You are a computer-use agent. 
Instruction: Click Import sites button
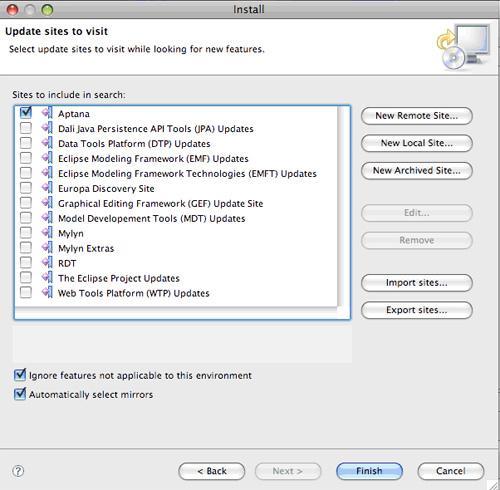(x=417, y=283)
